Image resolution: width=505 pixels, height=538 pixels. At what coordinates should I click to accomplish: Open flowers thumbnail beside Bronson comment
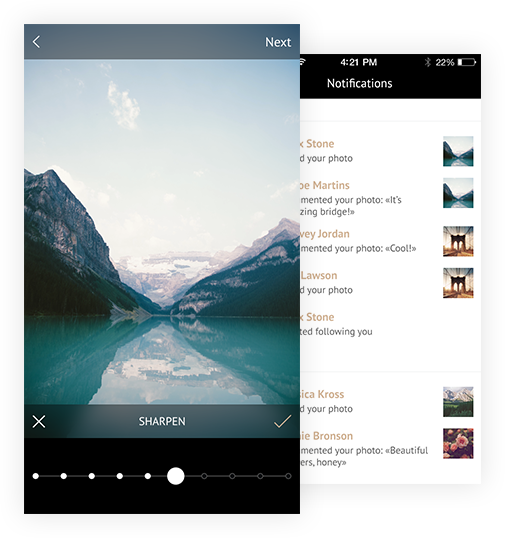[458, 443]
